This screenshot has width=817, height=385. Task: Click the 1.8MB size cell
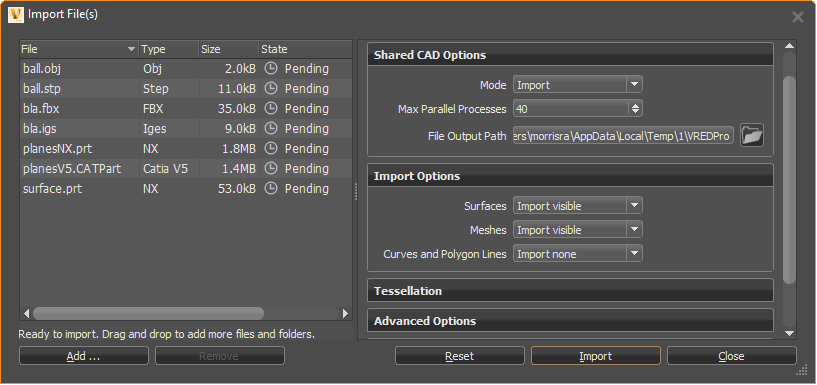(x=229, y=148)
